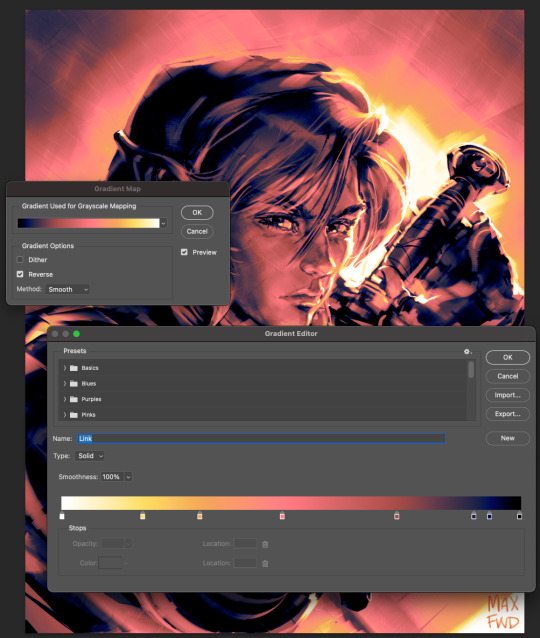Click the Name field containing Link
This screenshot has height=638, width=540.
[261, 438]
